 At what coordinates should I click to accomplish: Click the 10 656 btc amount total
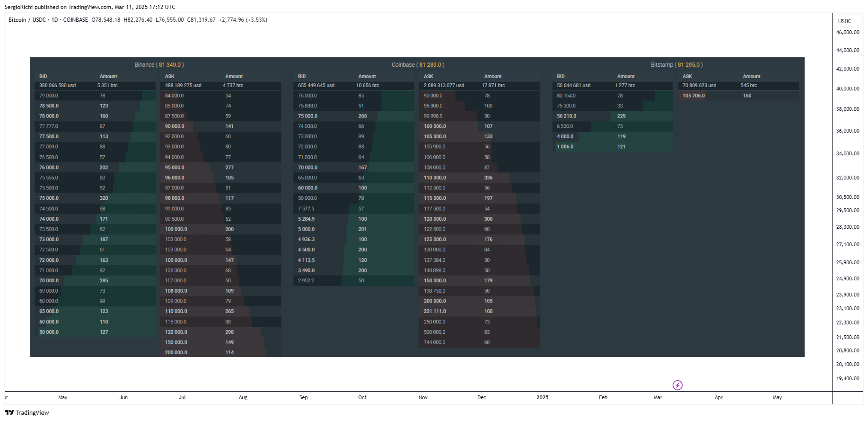point(368,86)
